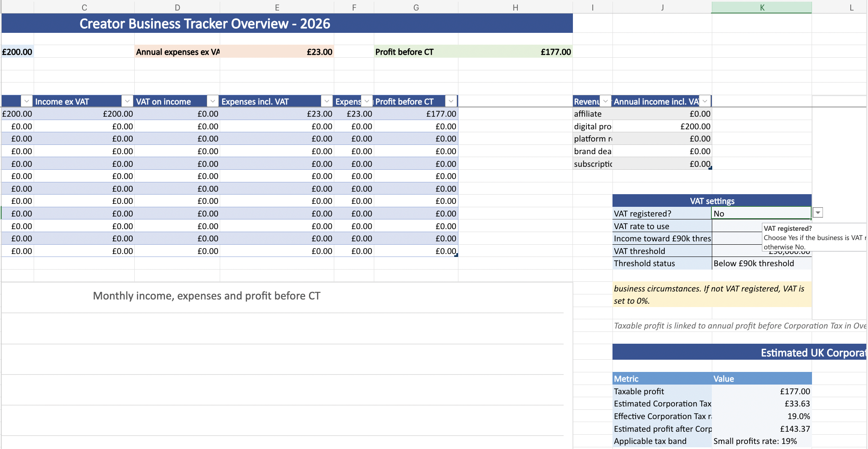The width and height of the screenshot is (868, 449).
Task: Select the subscriptio revenue row label
Action: [593, 164]
